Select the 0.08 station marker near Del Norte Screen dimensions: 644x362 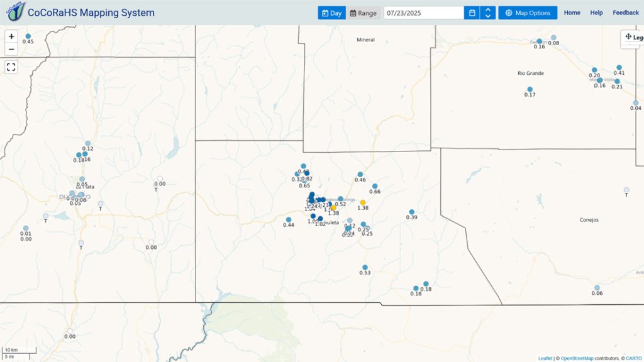click(x=553, y=38)
